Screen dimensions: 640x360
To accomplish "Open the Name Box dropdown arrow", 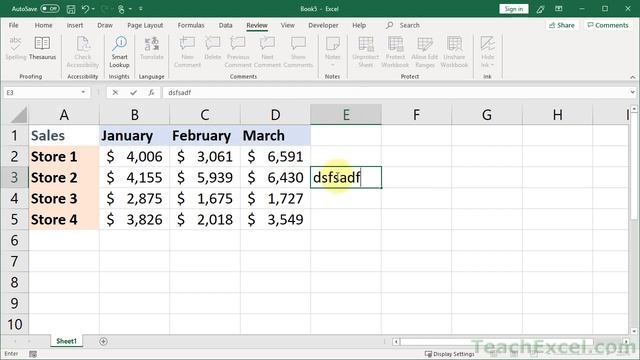I will pos(83,93).
